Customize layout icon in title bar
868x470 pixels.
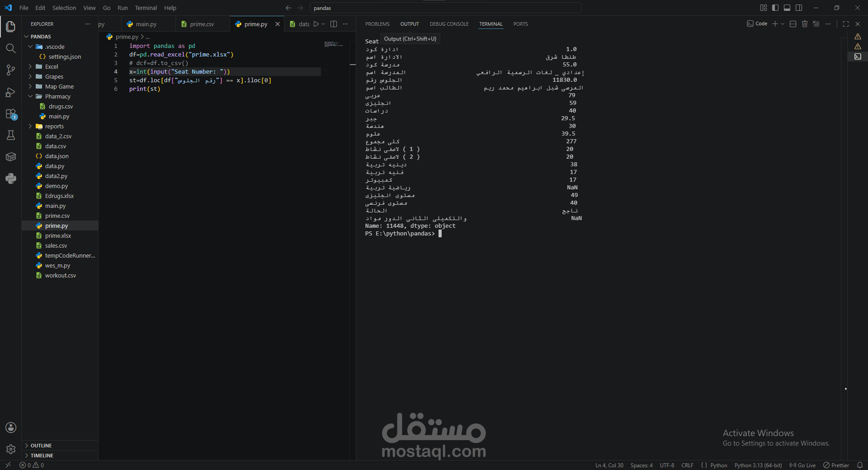click(764, 8)
